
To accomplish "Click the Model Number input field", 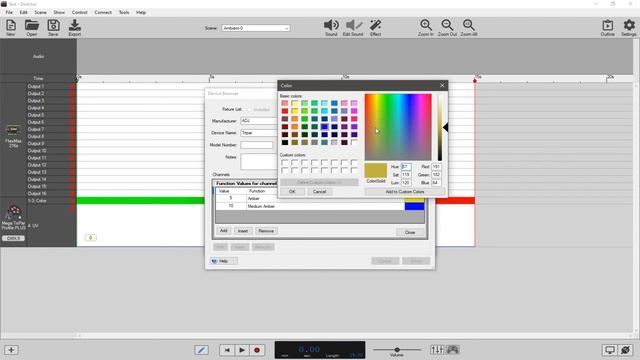I will 257,145.
